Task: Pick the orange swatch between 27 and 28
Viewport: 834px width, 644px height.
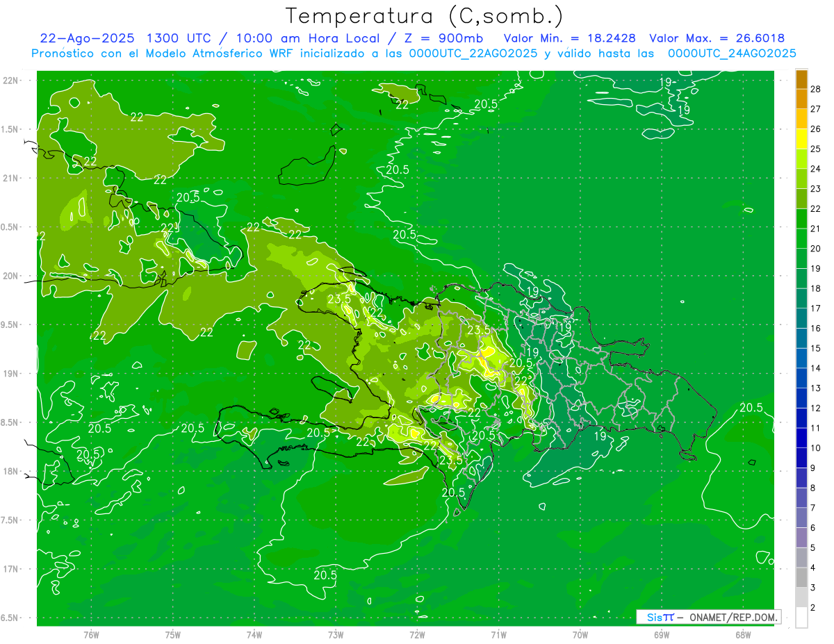Action: coord(801,99)
